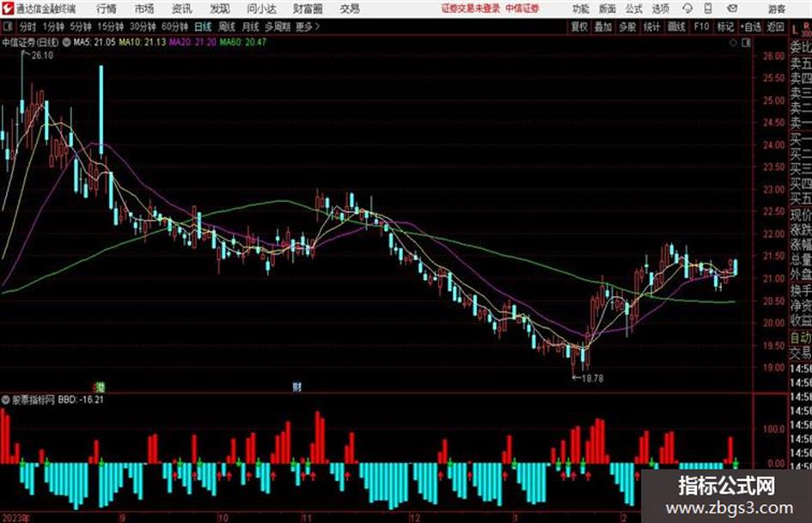The image size is (812, 523).
Task: Add stock to 自选 watchlist
Action: pos(751,27)
